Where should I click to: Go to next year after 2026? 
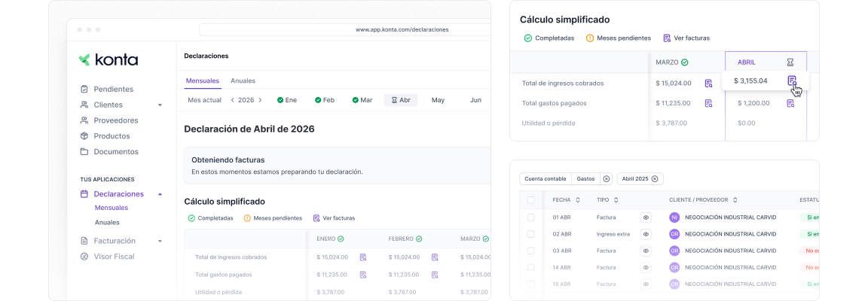pos(260,100)
